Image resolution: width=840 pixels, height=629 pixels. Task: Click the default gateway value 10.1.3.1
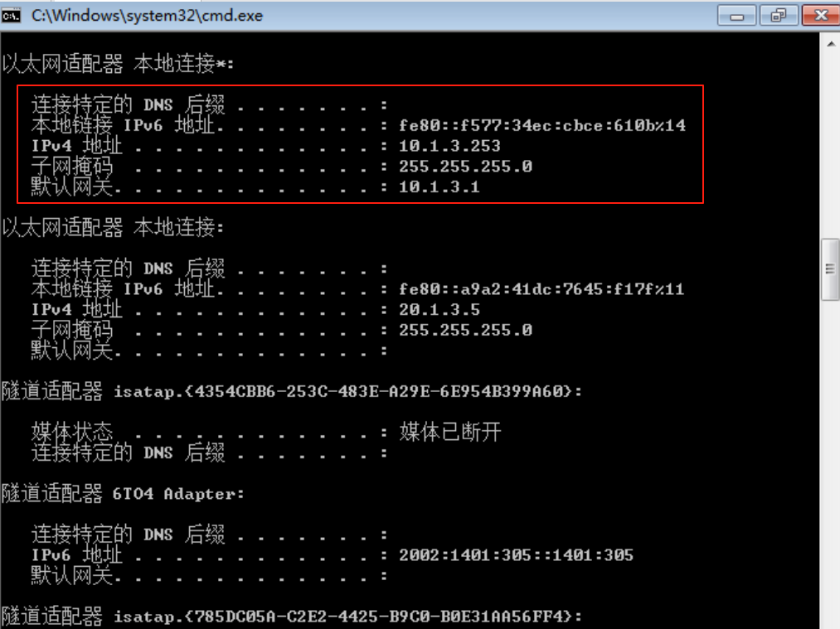click(439, 186)
